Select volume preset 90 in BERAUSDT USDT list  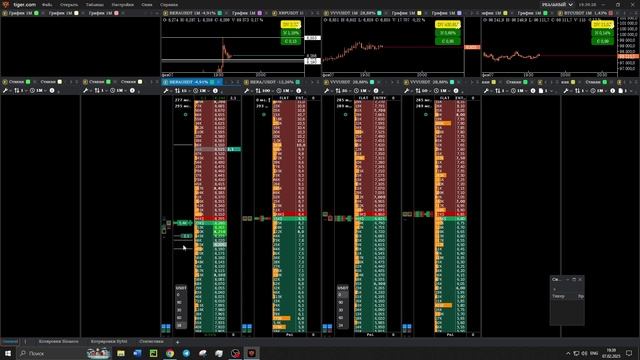[180, 302]
